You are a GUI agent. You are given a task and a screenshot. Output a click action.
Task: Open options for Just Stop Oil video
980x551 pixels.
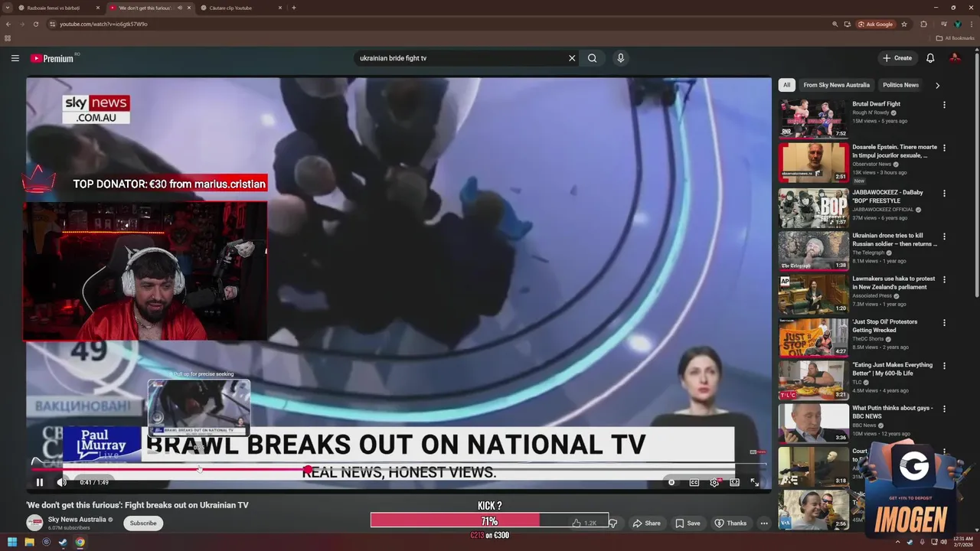(944, 323)
